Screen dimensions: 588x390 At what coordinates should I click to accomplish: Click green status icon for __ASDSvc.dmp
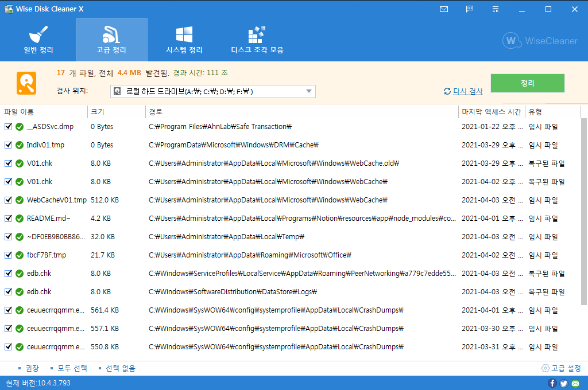click(x=20, y=127)
